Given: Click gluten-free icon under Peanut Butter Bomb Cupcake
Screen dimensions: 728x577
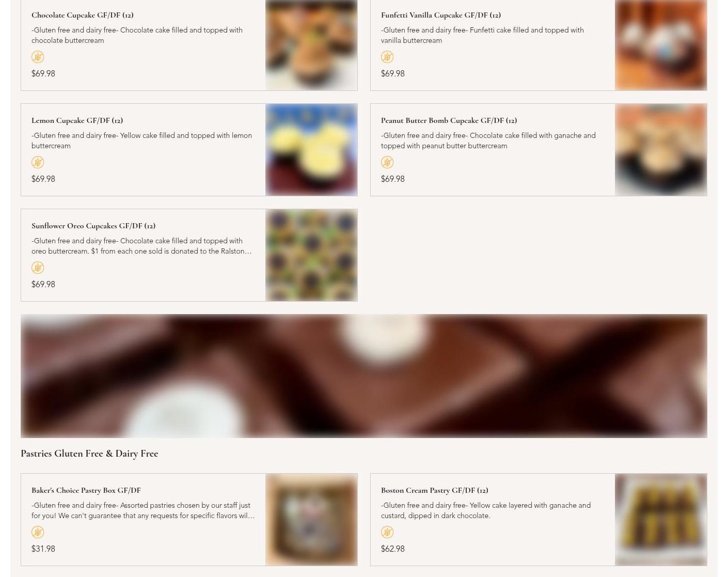Looking at the screenshot, I should [x=387, y=162].
